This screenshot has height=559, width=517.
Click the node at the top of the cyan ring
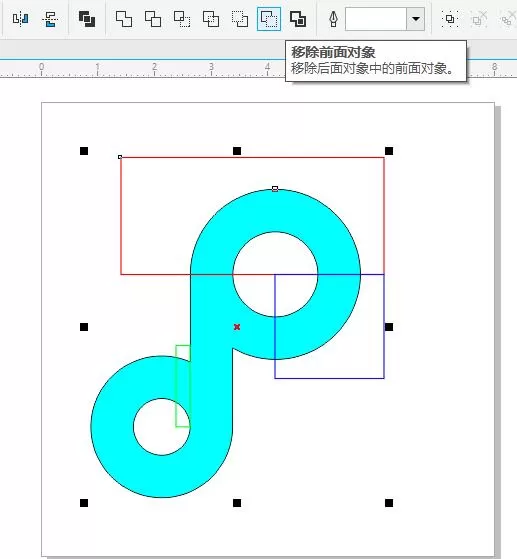[x=275, y=189]
